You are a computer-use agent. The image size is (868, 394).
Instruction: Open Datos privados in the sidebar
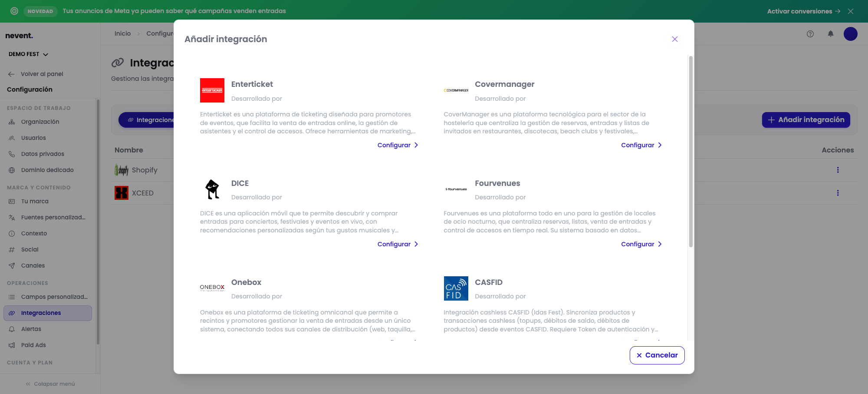[x=48, y=154]
